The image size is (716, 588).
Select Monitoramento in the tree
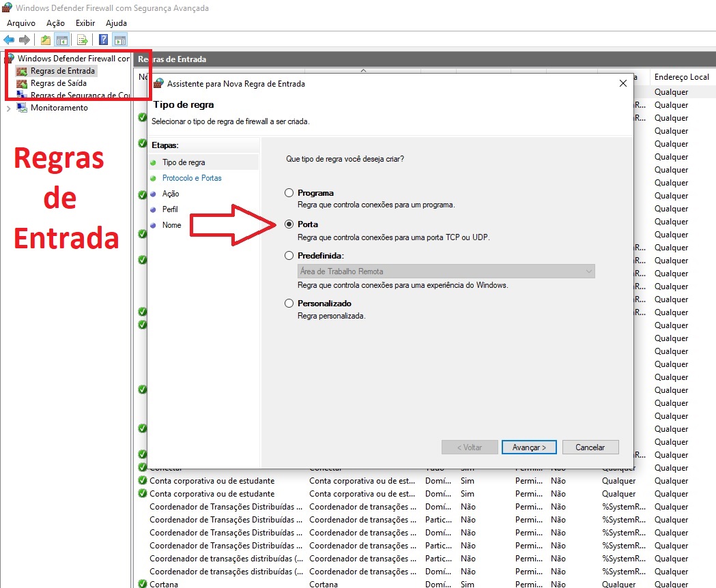click(x=59, y=108)
